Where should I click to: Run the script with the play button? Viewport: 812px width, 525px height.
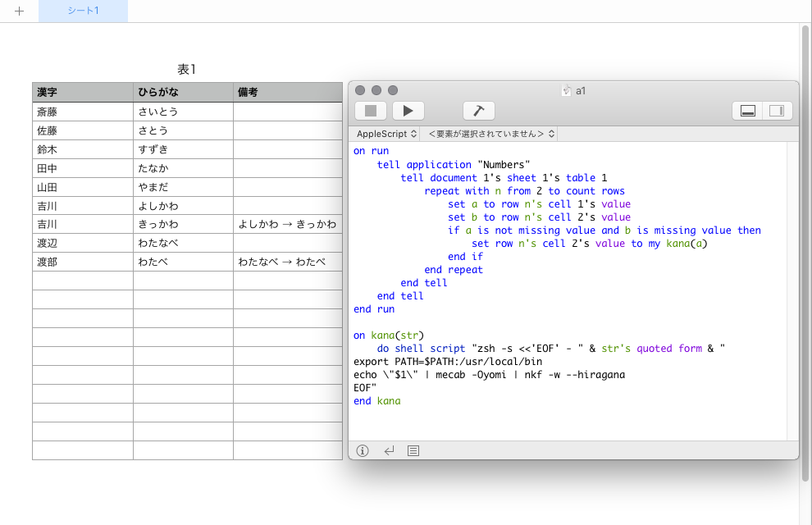[408, 111]
